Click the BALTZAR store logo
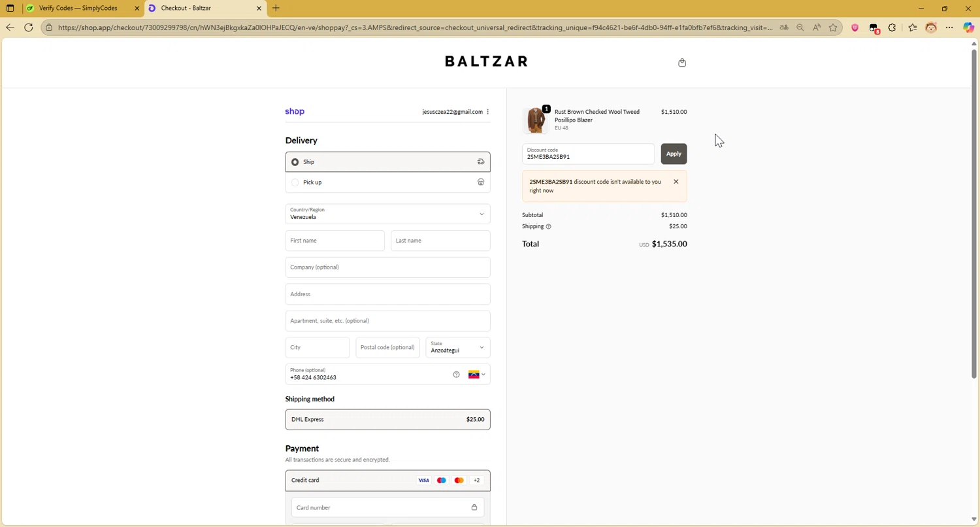Image resolution: width=980 pixels, height=527 pixels. 486,61
